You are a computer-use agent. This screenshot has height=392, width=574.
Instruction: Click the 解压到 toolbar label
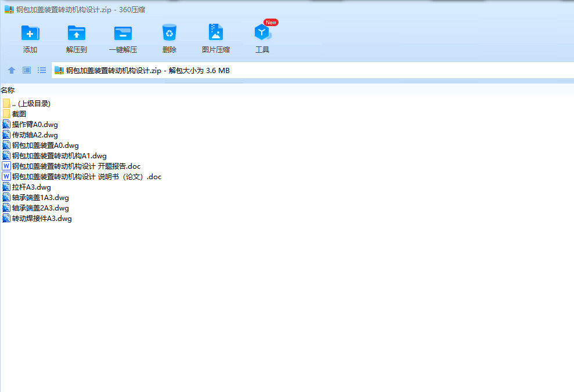tap(77, 50)
